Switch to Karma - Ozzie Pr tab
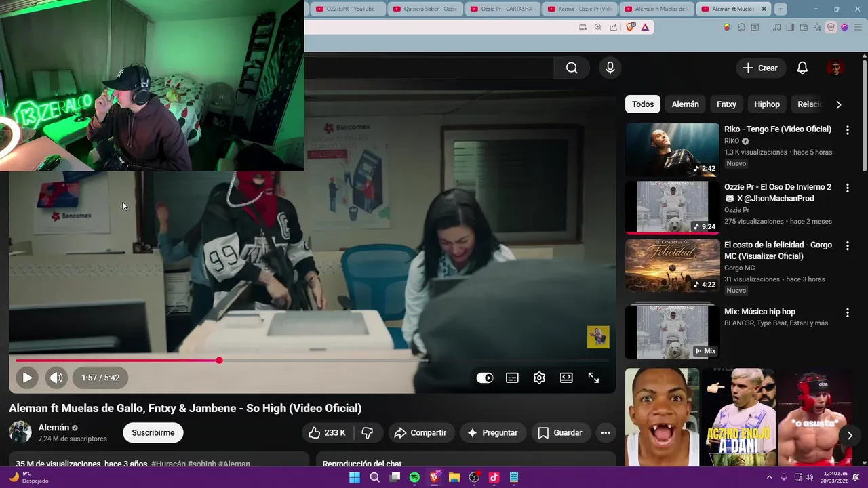The width and height of the screenshot is (868, 488). pos(581,9)
